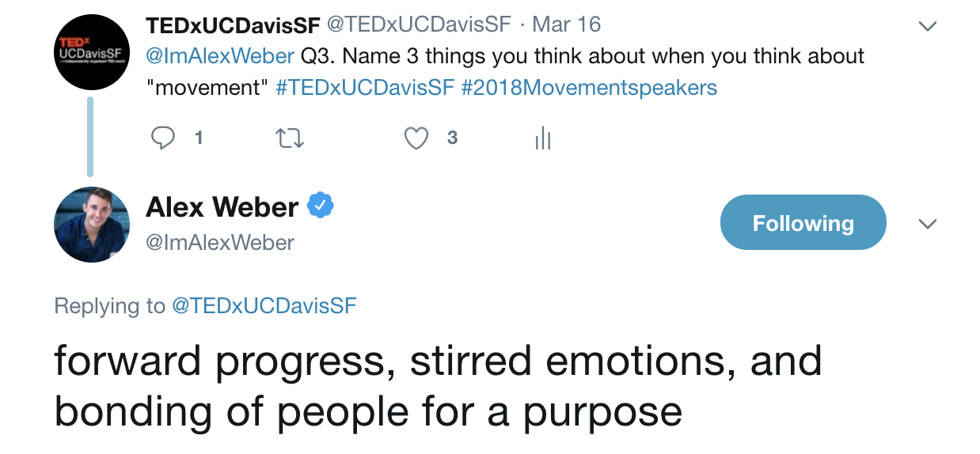Viewport: 980px width, 454px height.
Task: Click the bold TEDxUCDavisSF author name
Action: coord(234,25)
